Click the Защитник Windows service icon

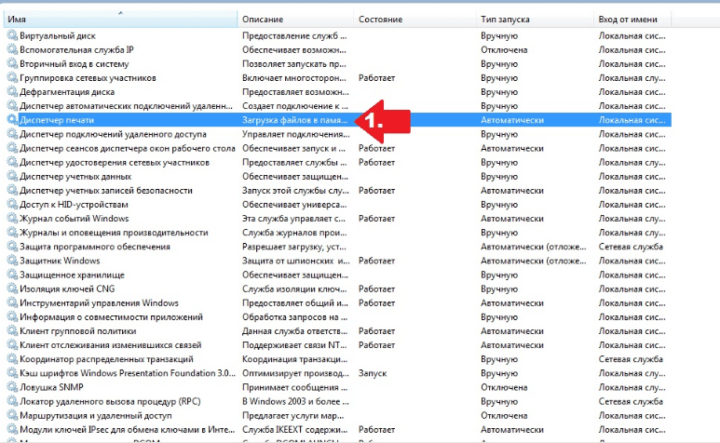pos(12,260)
